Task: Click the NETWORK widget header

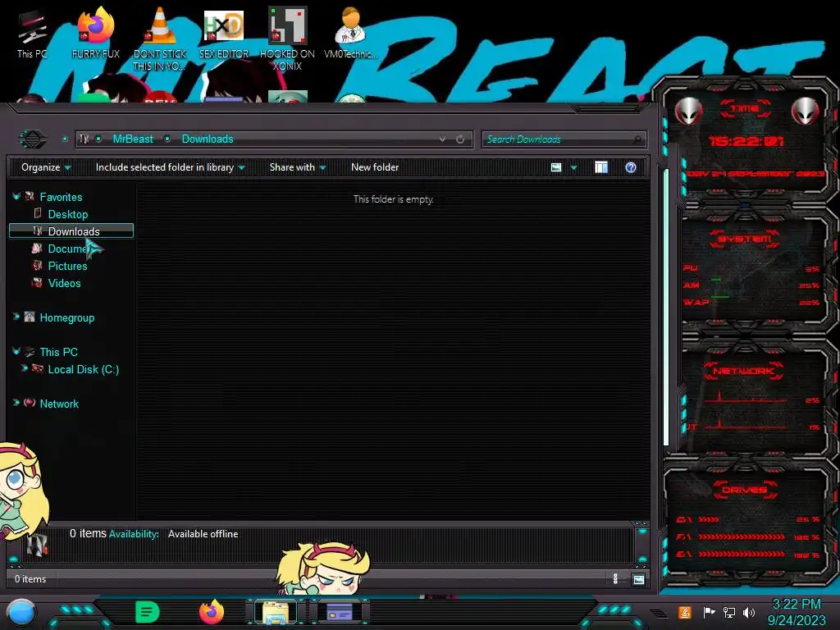Action: tap(744, 371)
